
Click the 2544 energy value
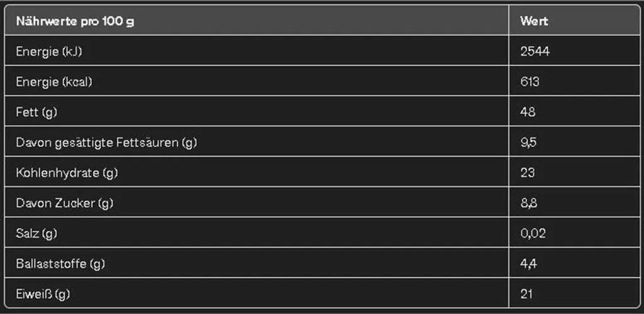[x=535, y=51]
